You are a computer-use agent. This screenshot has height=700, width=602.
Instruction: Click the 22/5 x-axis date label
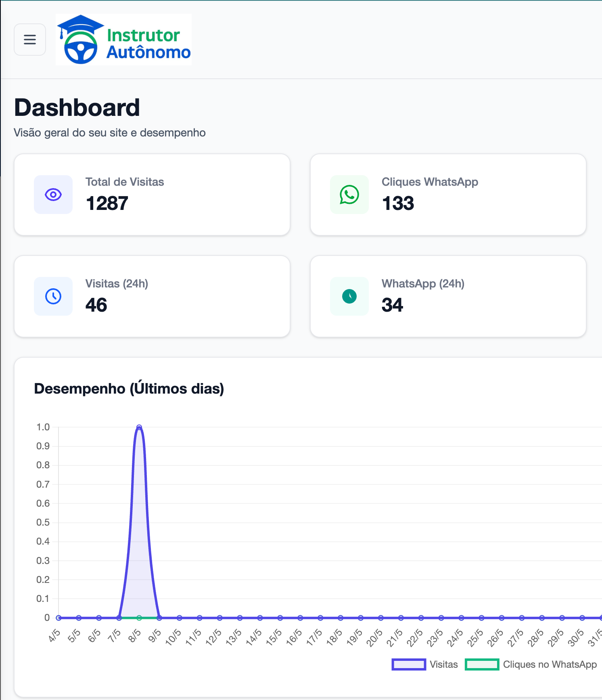pos(415,637)
